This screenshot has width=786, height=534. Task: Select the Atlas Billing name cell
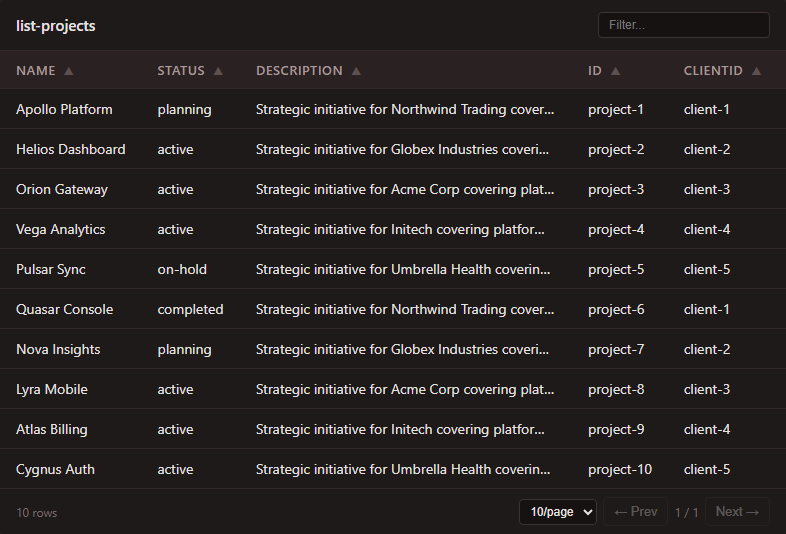52,430
